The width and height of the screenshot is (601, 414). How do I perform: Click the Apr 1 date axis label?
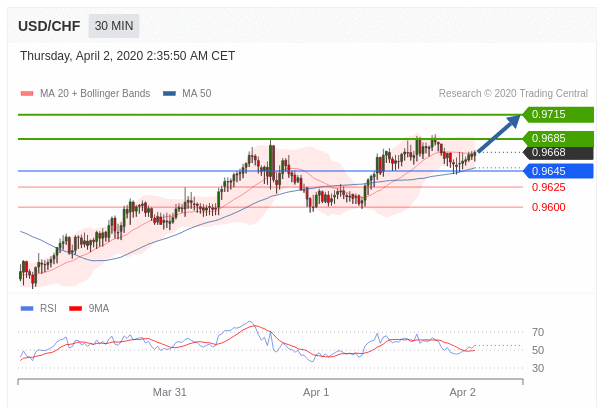[316, 393]
